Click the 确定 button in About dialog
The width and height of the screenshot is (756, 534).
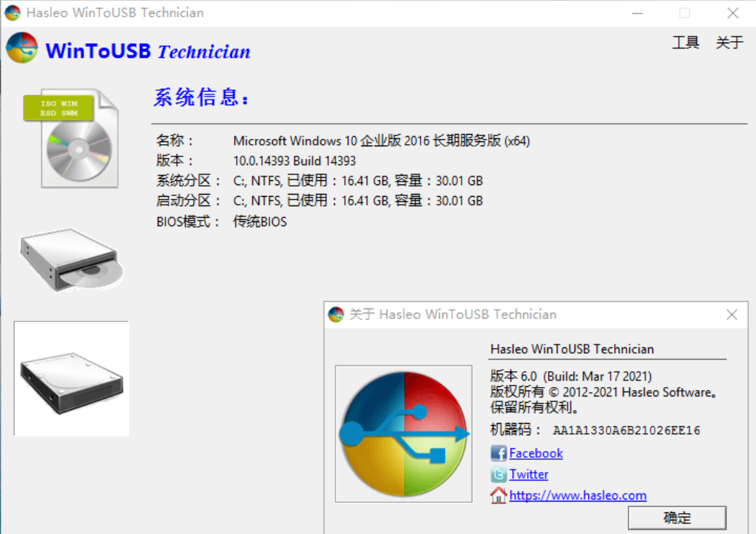pyautogui.click(x=677, y=517)
